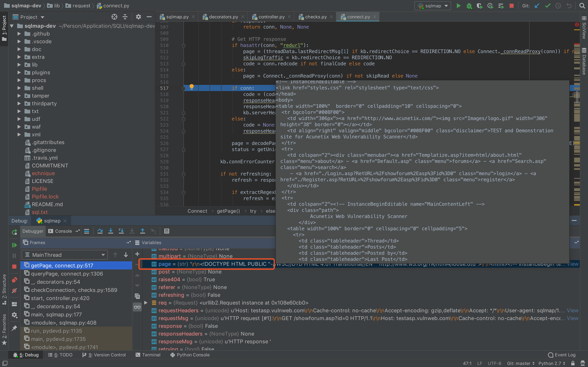Viewport: 588px width, 367px height.
Task: Run the sqlmap configuration with the green play icon
Action: 458,6
